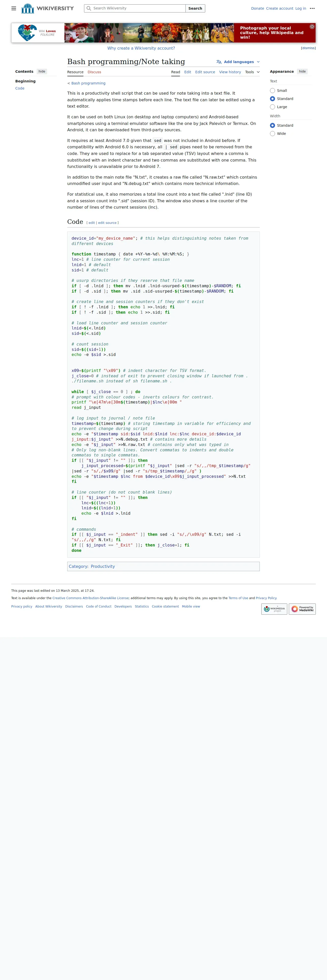Click the Wikiversity logo icon

tap(28, 8)
